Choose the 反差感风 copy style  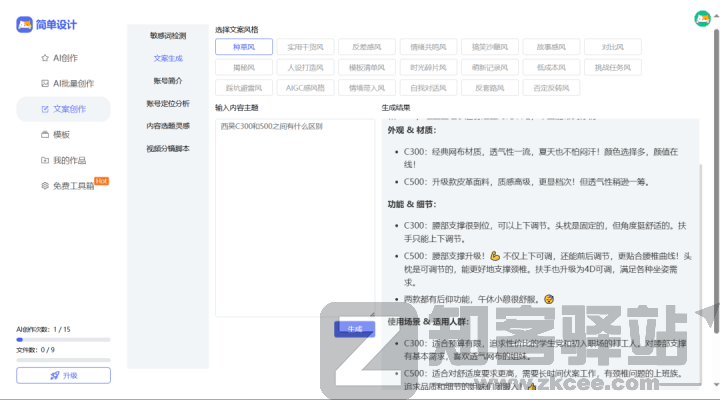(367, 47)
